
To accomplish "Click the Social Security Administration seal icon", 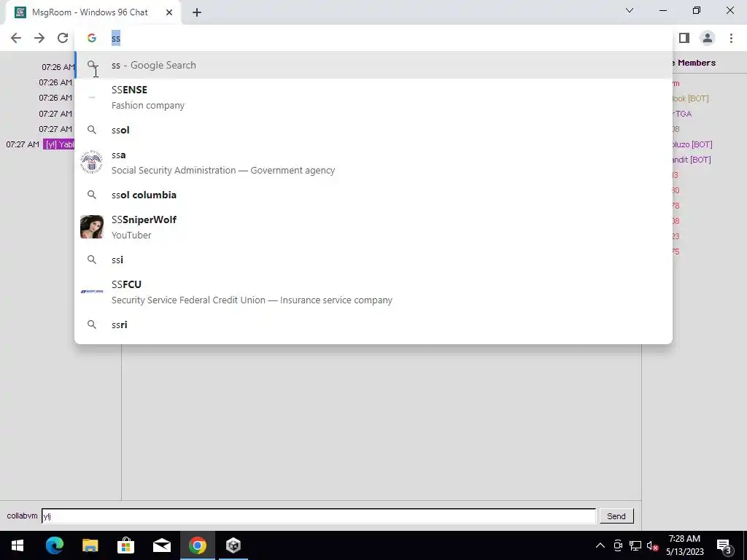I will [91, 162].
